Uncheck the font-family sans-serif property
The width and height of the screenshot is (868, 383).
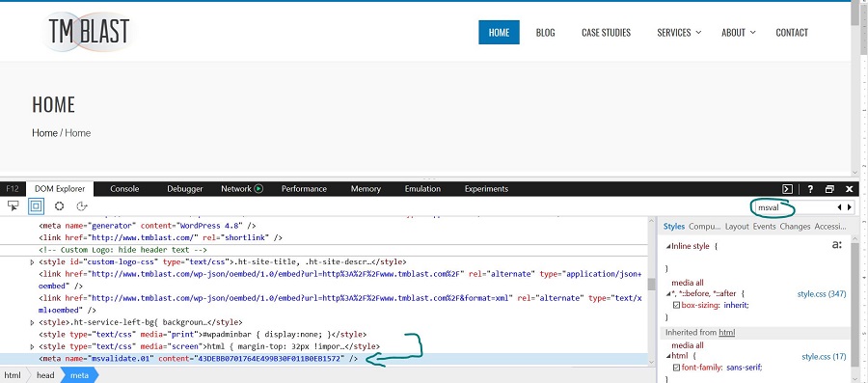[676, 368]
